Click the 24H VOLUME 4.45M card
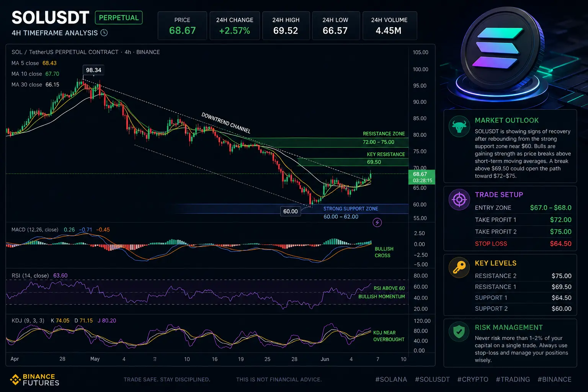Image resolution: width=588 pixels, height=392 pixels. (389, 26)
